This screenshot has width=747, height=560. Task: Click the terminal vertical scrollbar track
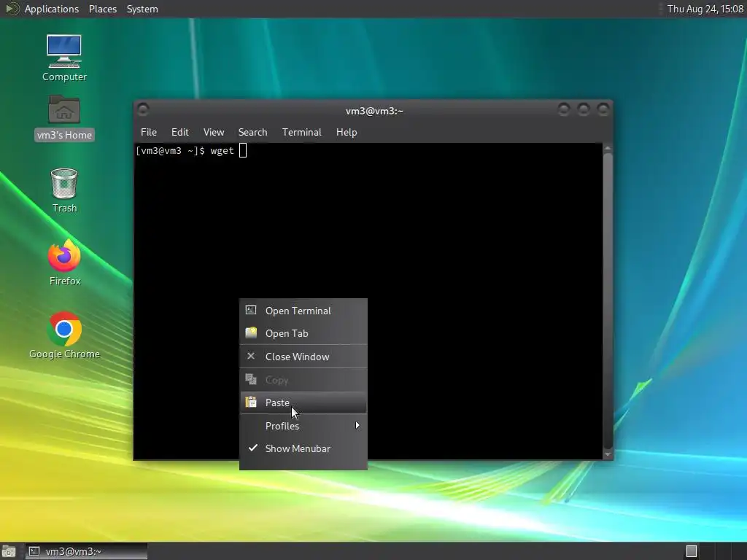coord(608,301)
